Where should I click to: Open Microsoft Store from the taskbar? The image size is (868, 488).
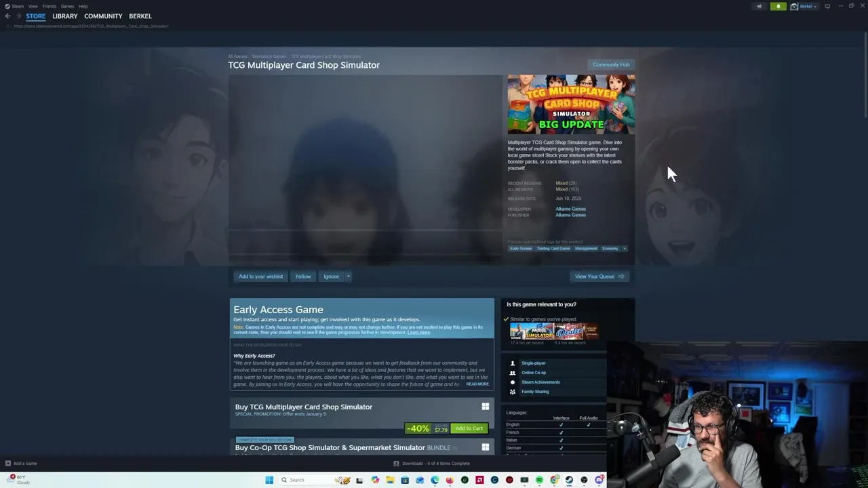click(405, 480)
